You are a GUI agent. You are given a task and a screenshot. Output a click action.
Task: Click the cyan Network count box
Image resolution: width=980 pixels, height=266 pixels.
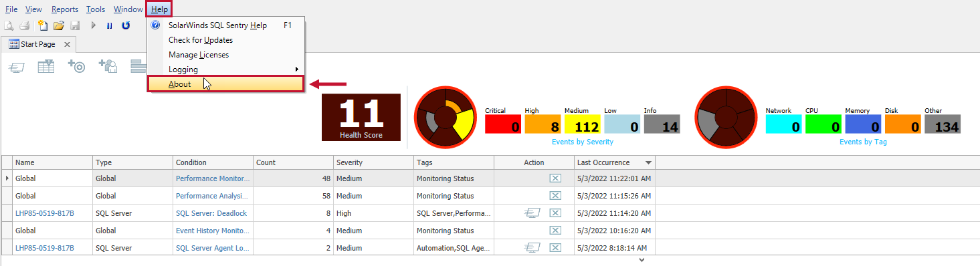point(783,124)
